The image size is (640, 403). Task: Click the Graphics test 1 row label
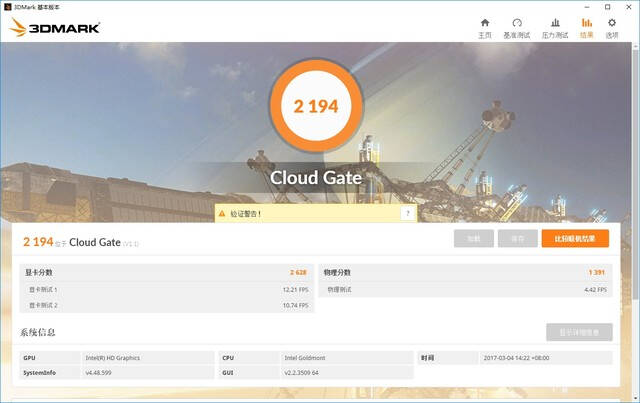coord(43,289)
